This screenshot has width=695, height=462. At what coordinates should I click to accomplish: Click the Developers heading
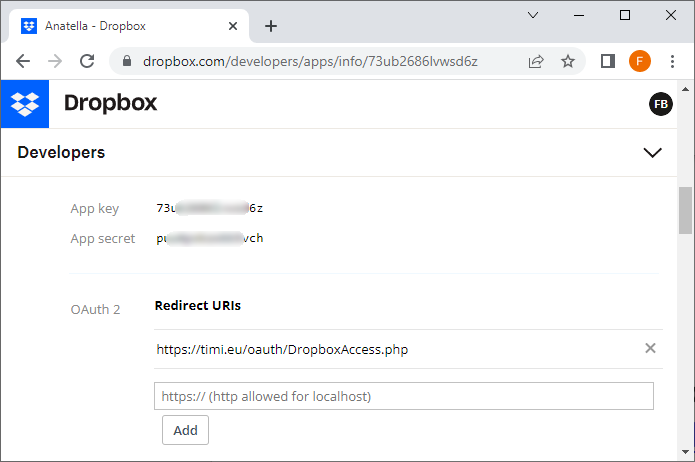point(61,153)
